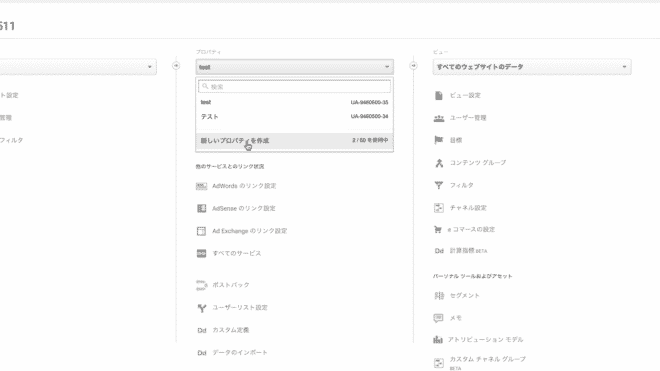Click the 目標 flag icon
Viewport: 660px width, 371px height.
439,140
